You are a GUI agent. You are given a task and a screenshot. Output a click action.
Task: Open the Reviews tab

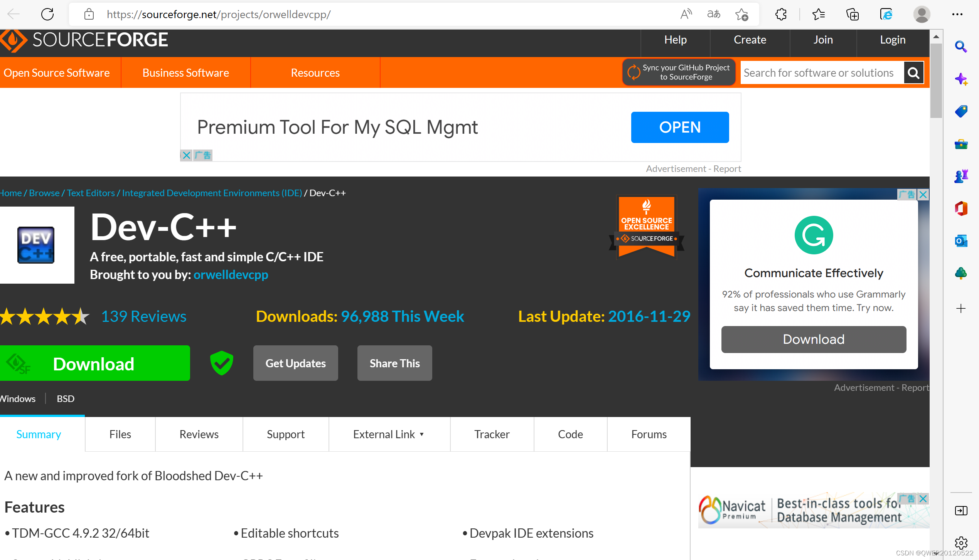click(x=199, y=434)
